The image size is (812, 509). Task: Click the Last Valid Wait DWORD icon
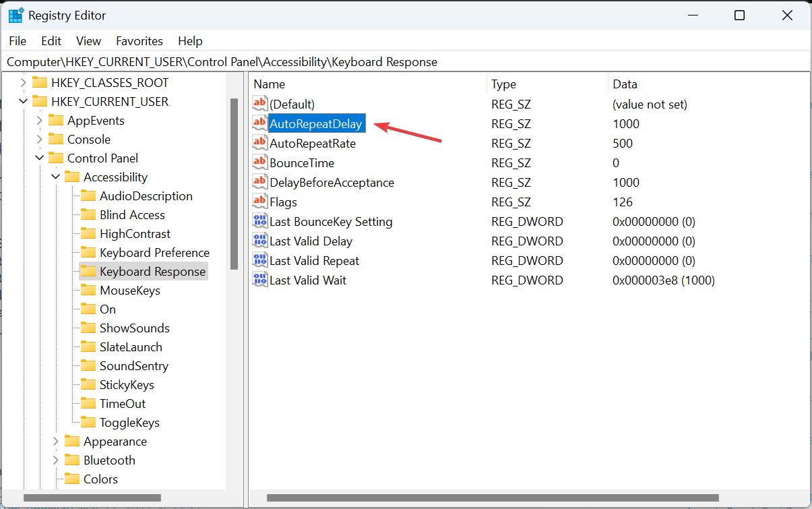click(260, 280)
